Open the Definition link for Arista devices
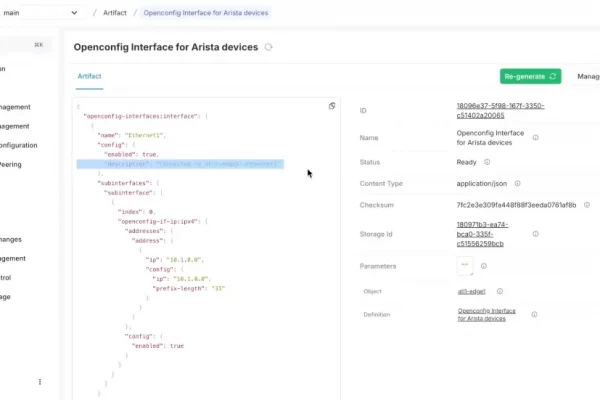Viewport: 600px width, 400px height. coord(486,314)
